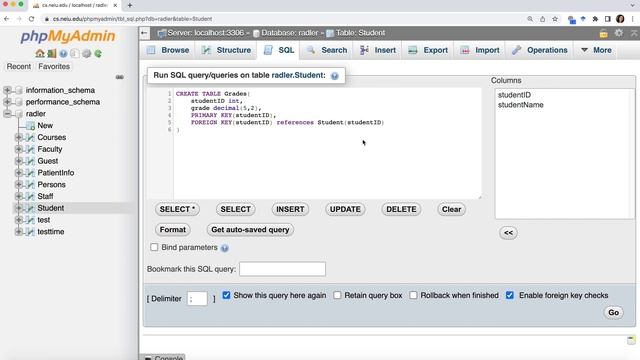Viewport: 640px width, 360px height.
Task: Click the yellow lock page icon
Action: pyautogui.click(x=604, y=33)
